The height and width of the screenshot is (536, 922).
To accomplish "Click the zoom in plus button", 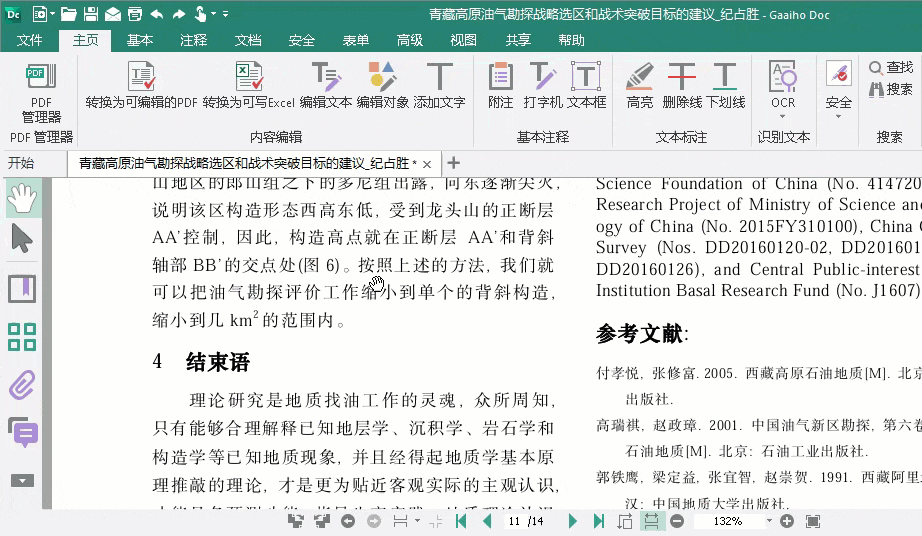I will (x=787, y=521).
